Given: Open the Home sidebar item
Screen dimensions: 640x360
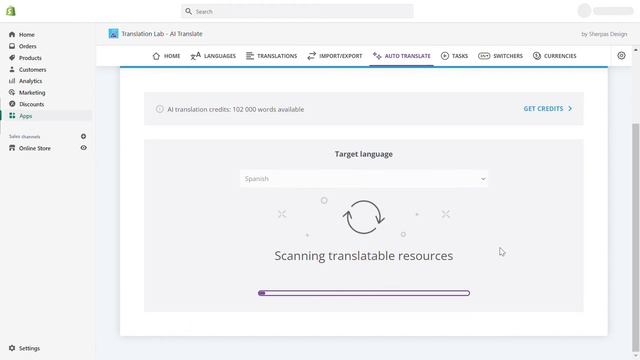Looking at the screenshot, I should point(27,35).
